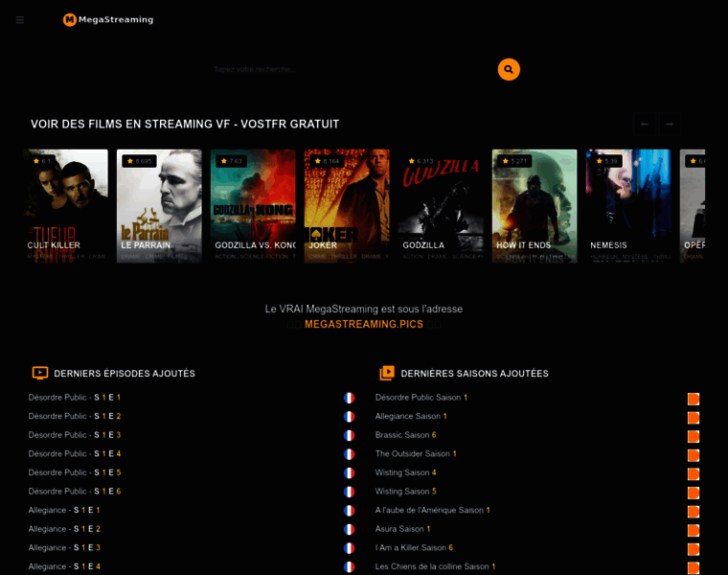Open Brassic Saison 6

[x=406, y=435]
